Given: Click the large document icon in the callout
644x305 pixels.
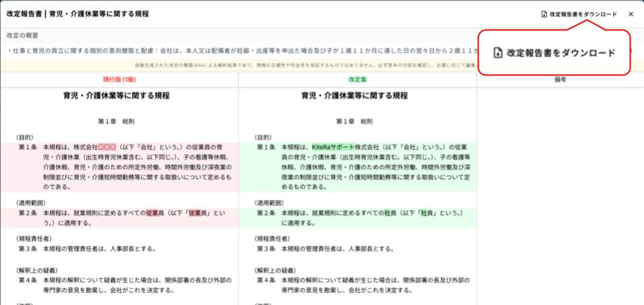Looking at the screenshot, I should click(x=498, y=53).
